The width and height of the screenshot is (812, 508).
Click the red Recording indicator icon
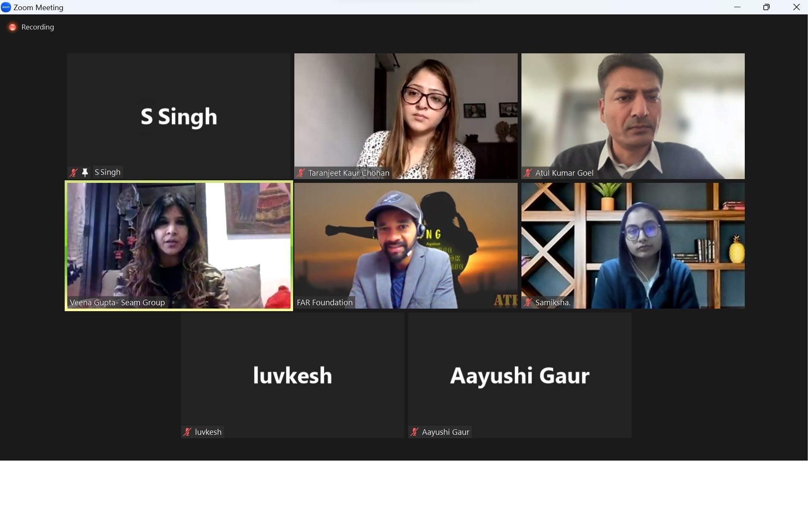point(13,27)
